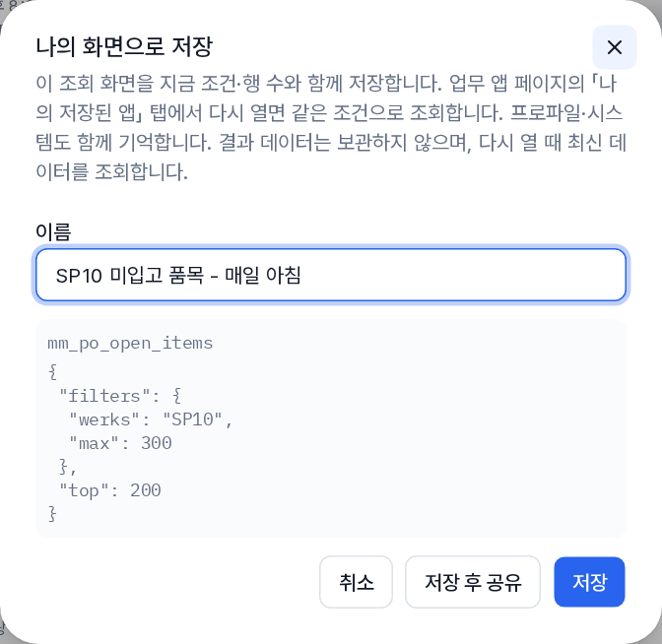662x644 pixels.
Task: Click the "max": 300 line
Action: click(x=120, y=443)
